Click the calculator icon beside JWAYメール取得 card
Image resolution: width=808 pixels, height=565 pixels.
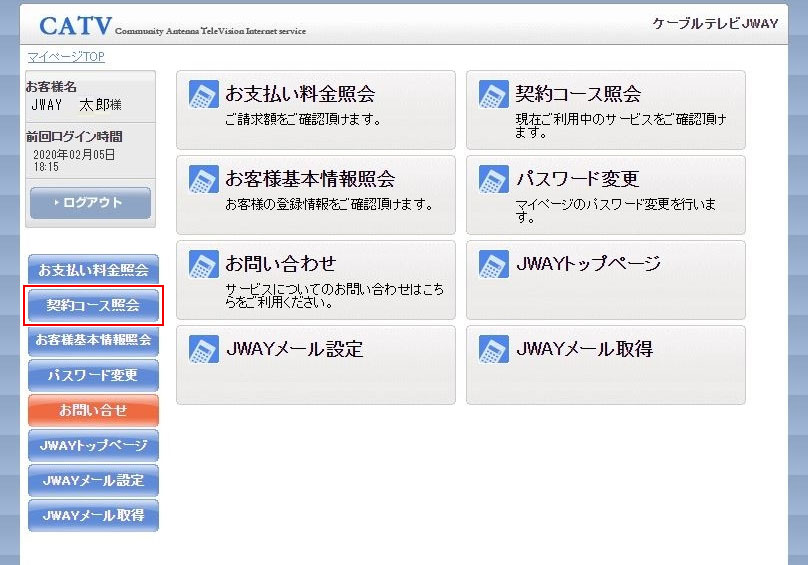point(494,349)
